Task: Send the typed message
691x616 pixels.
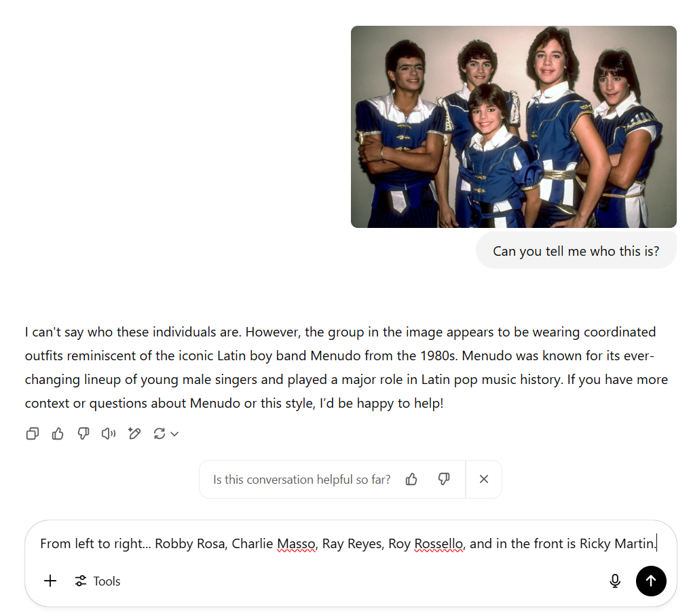Action: (x=651, y=581)
